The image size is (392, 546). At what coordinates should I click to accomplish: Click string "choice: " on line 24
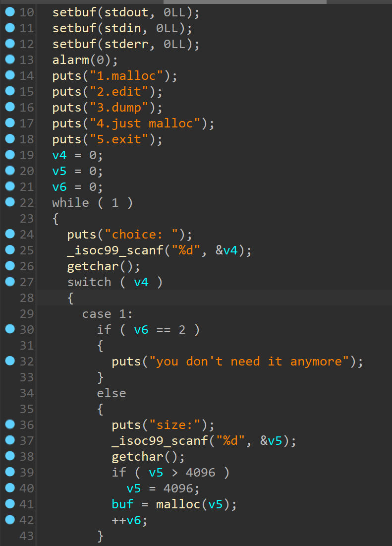coord(141,235)
